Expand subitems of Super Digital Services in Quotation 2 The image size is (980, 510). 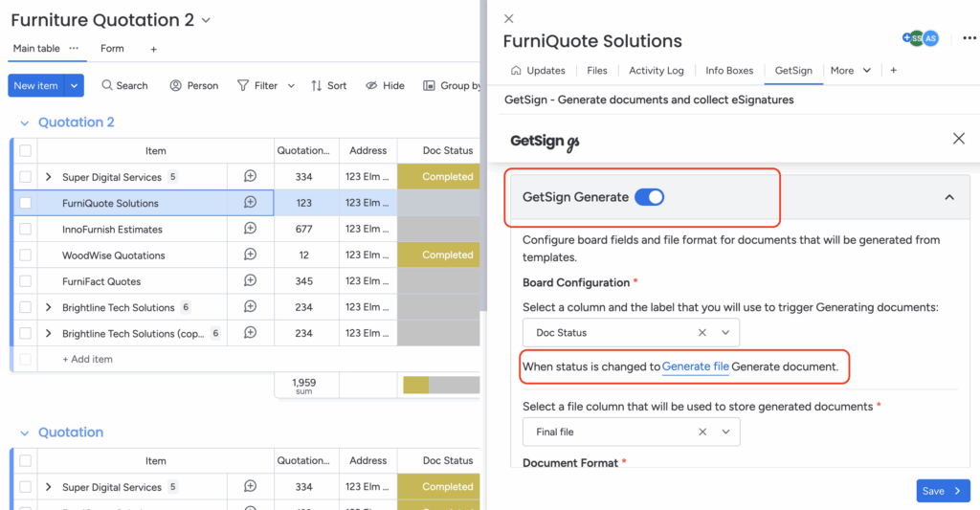(x=48, y=177)
